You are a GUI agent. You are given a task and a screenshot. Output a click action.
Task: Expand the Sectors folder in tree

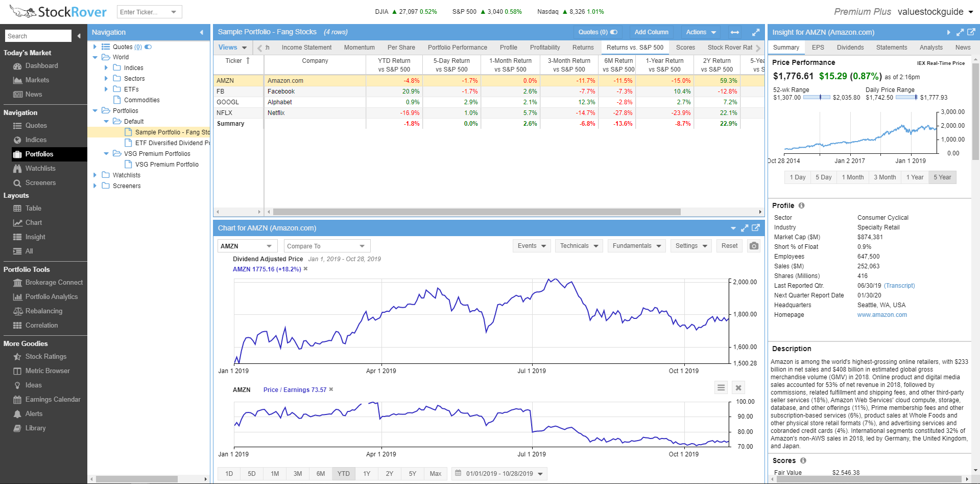pyautogui.click(x=106, y=79)
